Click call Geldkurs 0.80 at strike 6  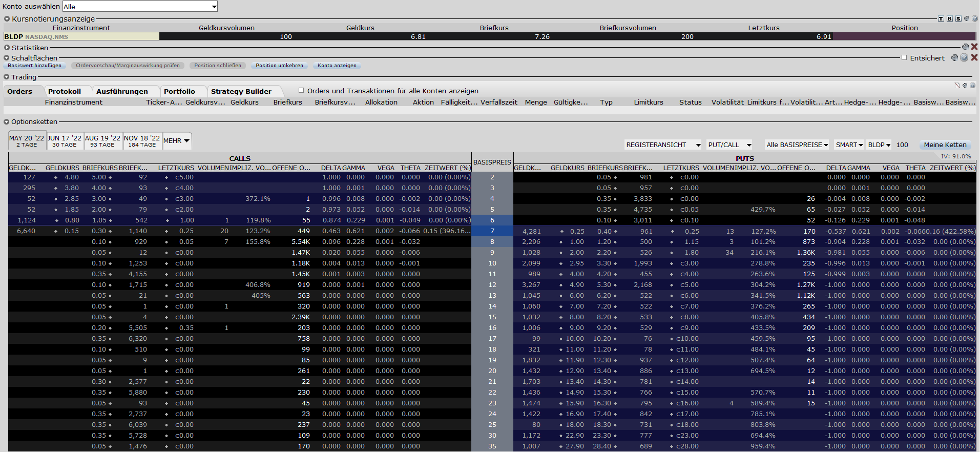pos(72,220)
